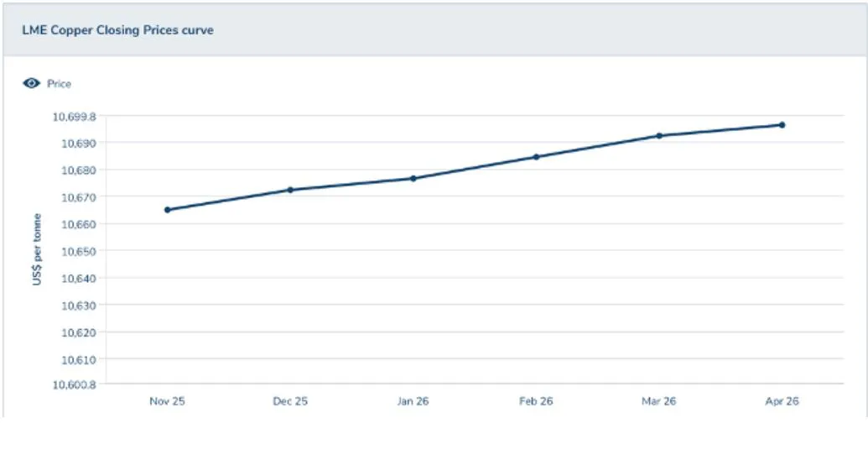The image size is (868, 460).
Task: Click the Apr 26 x-axis label
Action: pyautogui.click(x=782, y=401)
